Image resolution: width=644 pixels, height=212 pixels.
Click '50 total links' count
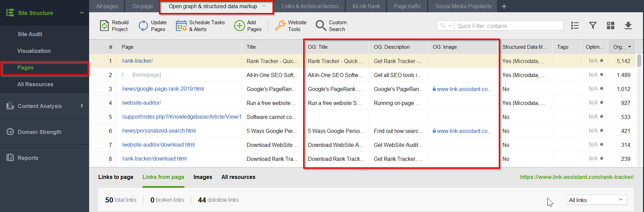tap(121, 200)
